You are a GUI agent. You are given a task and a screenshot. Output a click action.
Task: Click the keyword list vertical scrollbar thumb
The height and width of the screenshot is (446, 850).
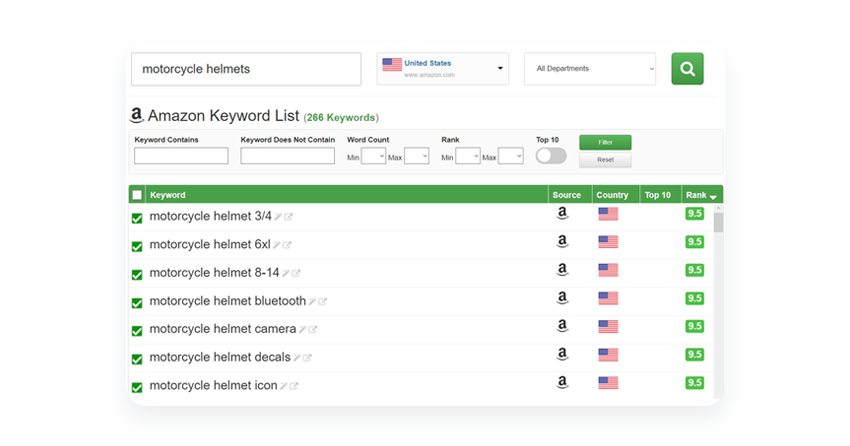[718, 222]
